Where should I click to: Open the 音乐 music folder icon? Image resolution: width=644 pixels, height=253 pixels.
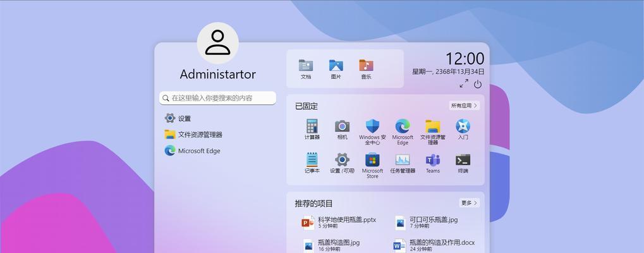pos(366,65)
